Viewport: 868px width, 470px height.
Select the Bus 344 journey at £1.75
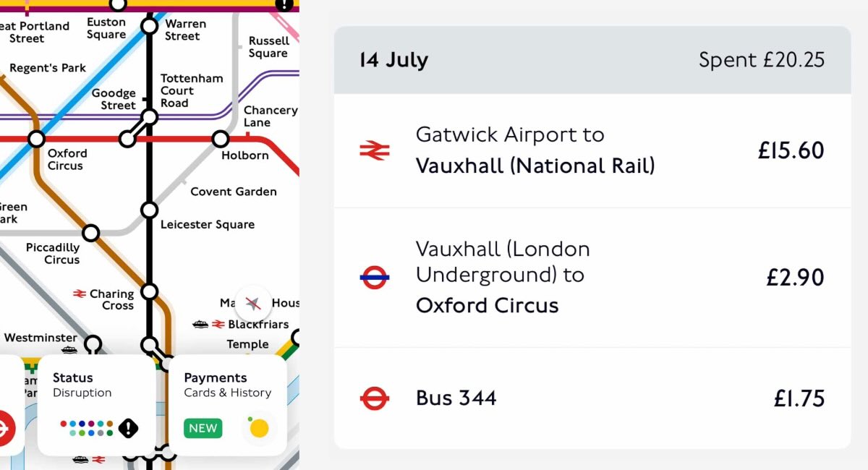pyautogui.click(x=592, y=398)
